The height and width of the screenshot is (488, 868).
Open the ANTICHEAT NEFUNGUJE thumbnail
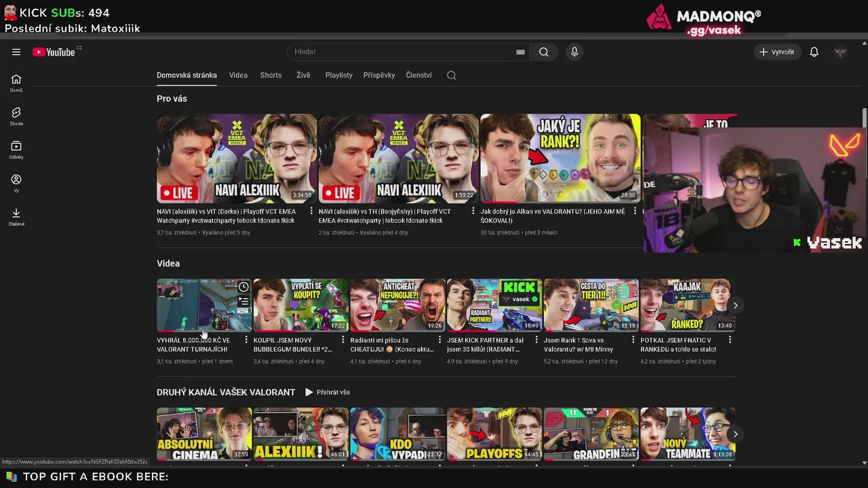coord(397,306)
